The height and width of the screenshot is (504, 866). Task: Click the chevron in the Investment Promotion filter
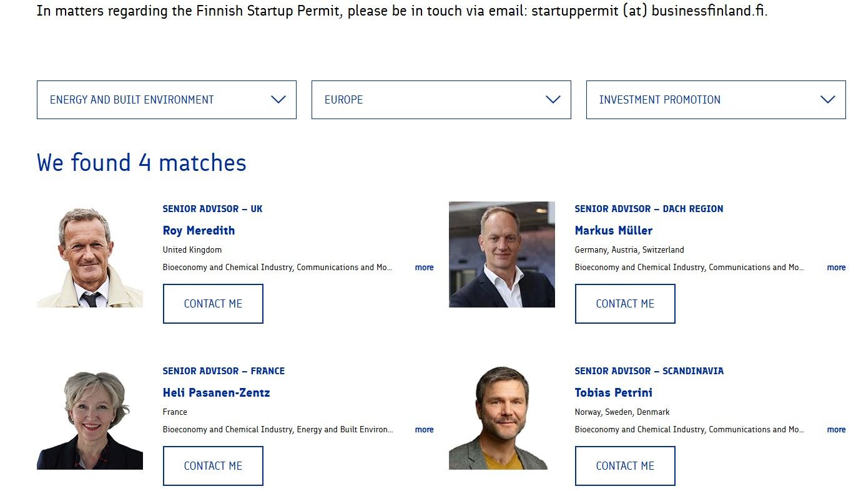827,100
